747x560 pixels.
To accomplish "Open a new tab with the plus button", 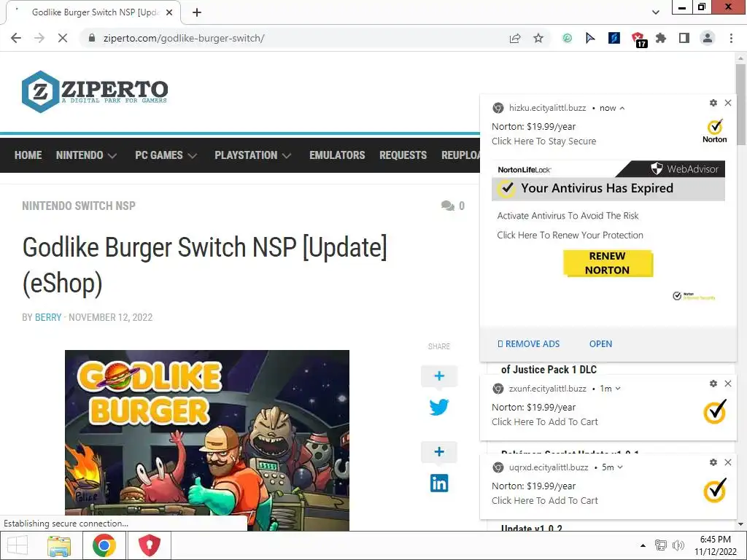I will coord(197,12).
